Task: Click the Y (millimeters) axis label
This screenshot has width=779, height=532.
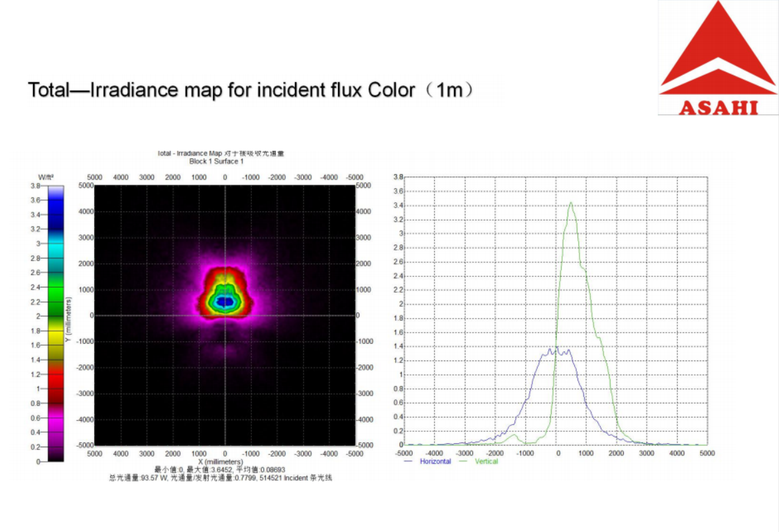Action: point(68,319)
